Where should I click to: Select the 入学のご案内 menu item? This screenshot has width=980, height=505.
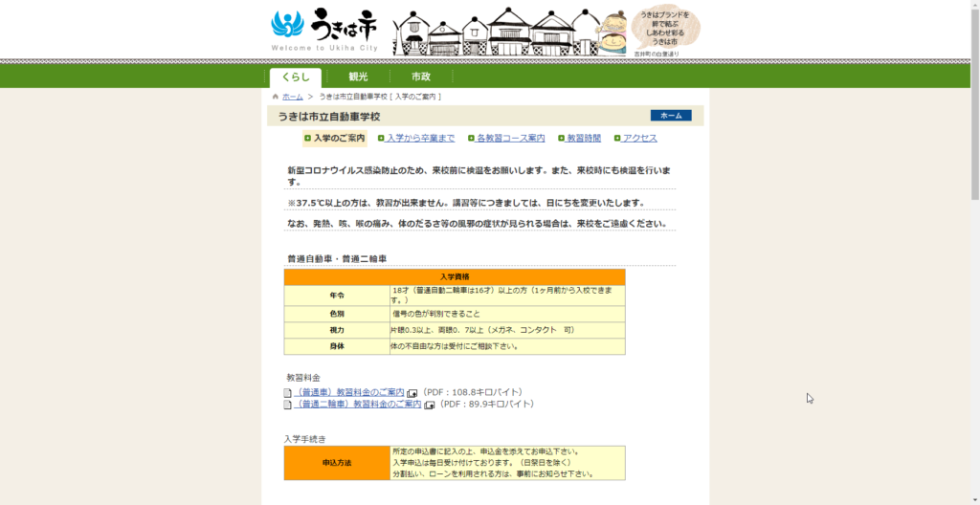335,138
